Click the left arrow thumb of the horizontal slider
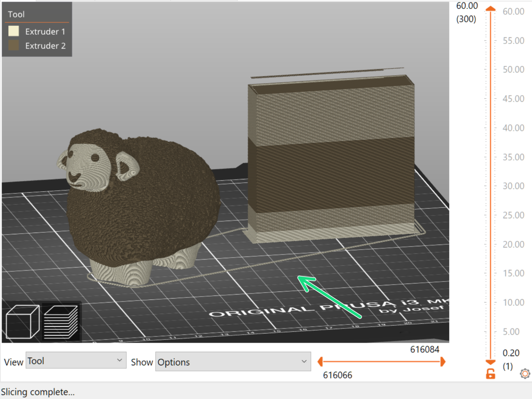The image size is (532, 399). tap(320, 362)
